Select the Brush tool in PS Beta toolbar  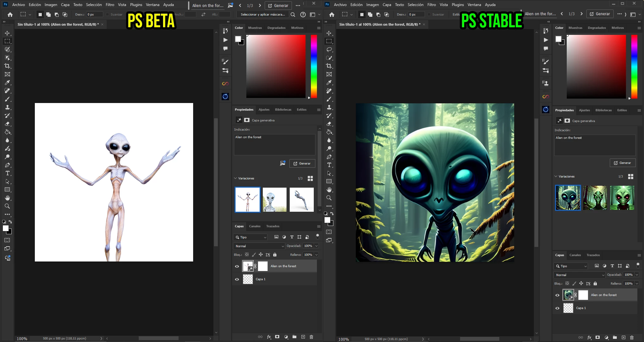coord(7,99)
